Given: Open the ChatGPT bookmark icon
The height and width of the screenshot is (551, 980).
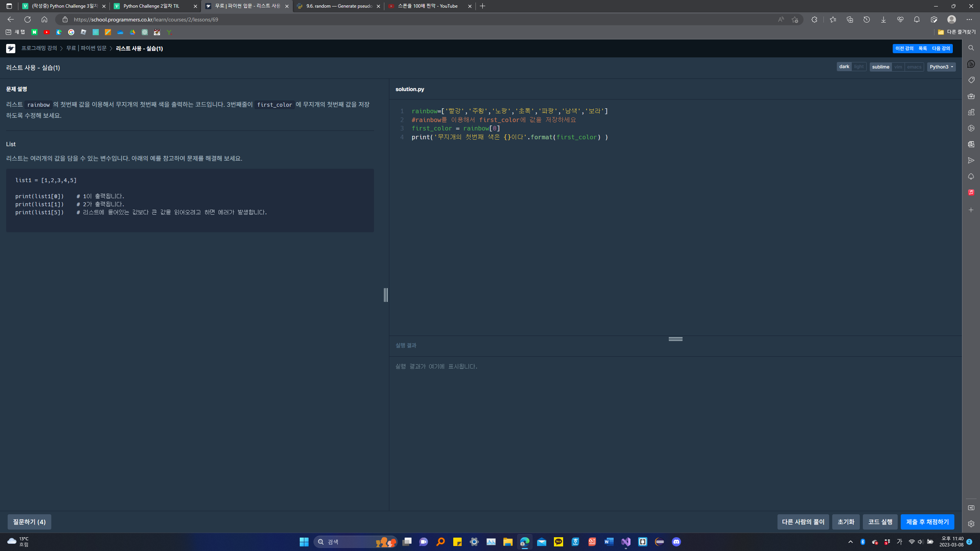Looking at the screenshot, I should 144,32.
